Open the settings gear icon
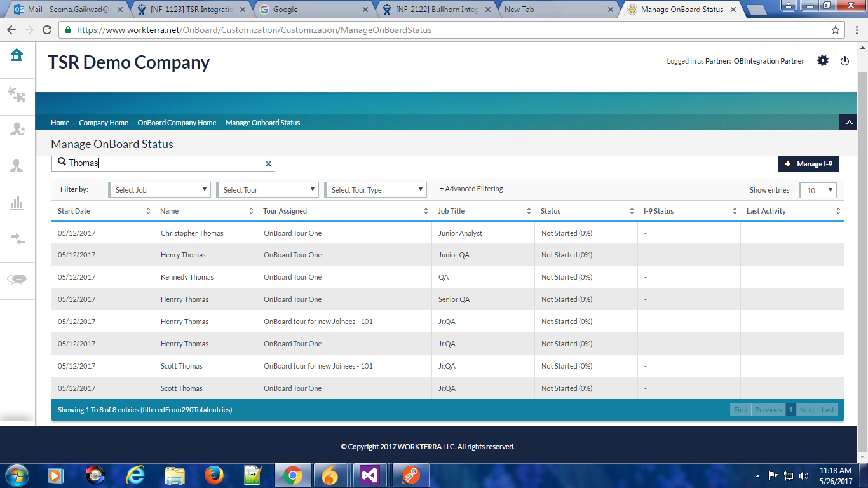The image size is (868, 488). coord(823,61)
